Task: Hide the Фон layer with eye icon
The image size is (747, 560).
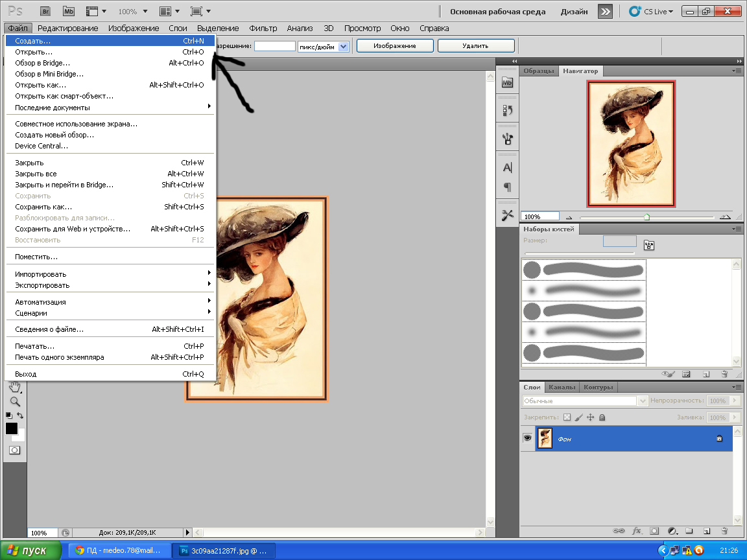Action: (527, 439)
